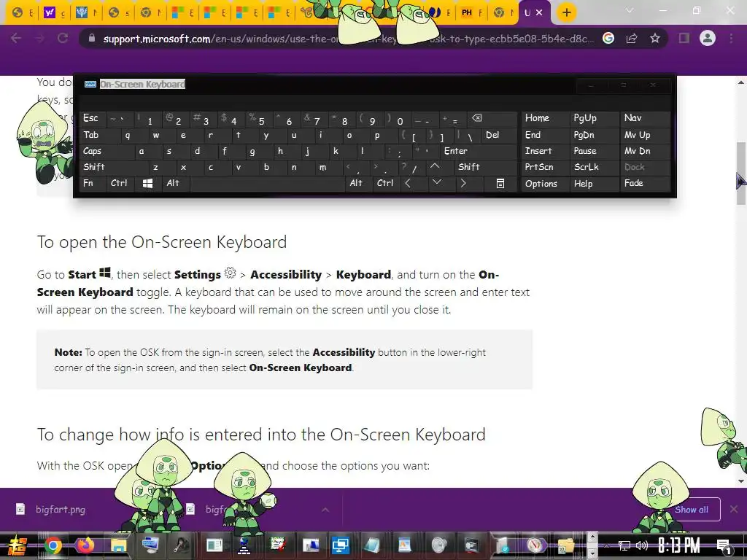
Task: Open the bigfart.png download item
Action: click(x=61, y=510)
